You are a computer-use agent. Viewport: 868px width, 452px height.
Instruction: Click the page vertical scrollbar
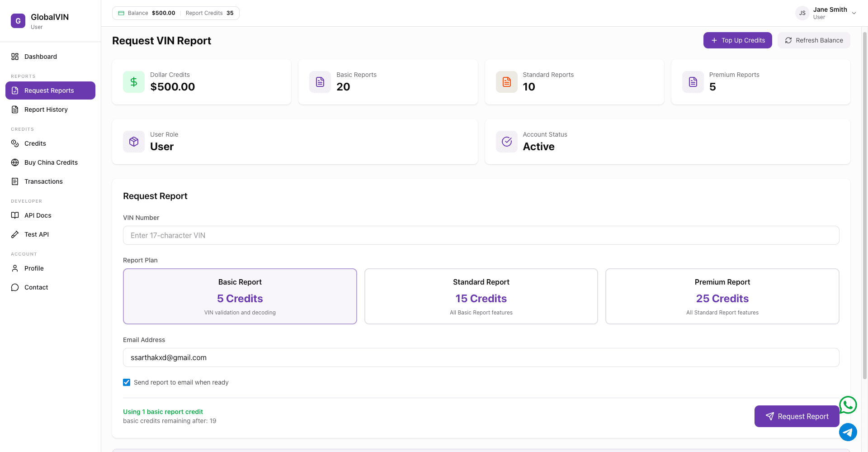[x=864, y=204]
